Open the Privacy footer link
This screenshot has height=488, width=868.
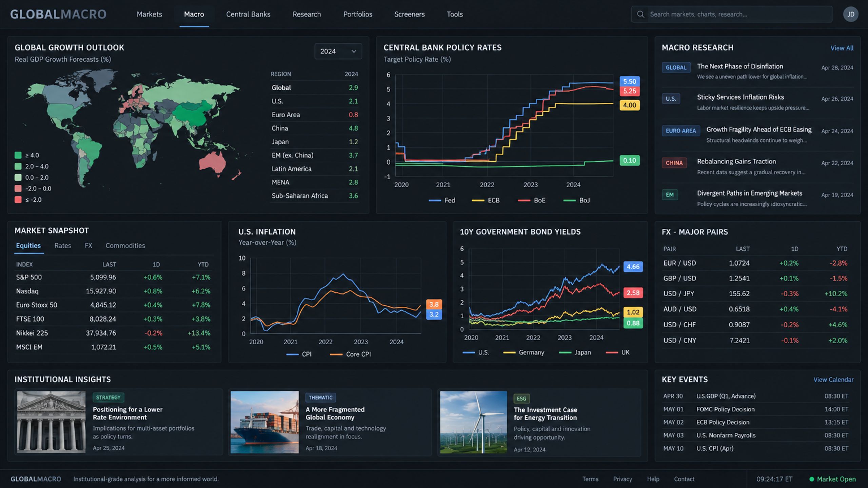[x=623, y=479]
